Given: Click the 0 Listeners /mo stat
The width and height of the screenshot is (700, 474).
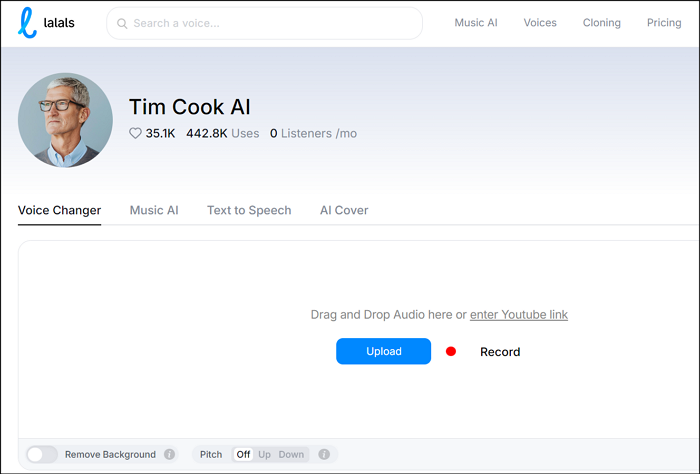Looking at the screenshot, I should click(x=313, y=133).
